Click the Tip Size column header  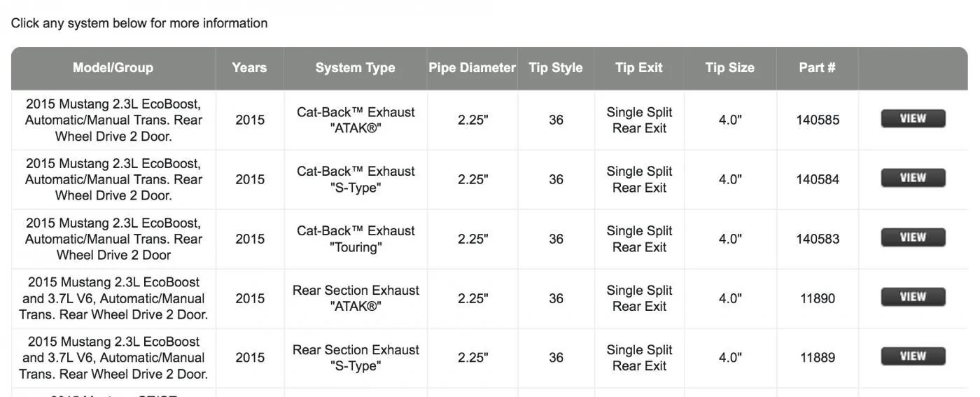(730, 68)
